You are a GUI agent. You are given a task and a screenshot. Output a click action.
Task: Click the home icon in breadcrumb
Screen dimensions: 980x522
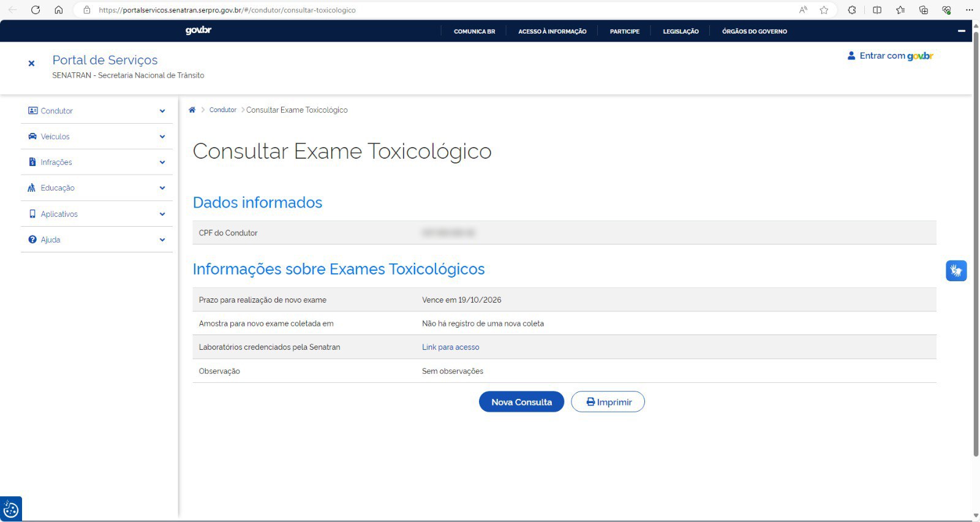click(192, 110)
